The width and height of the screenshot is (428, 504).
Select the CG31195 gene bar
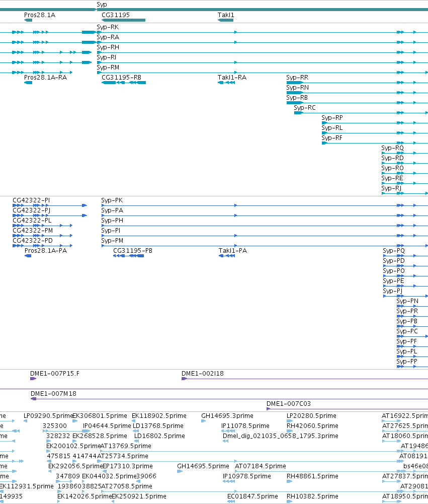[124, 20]
